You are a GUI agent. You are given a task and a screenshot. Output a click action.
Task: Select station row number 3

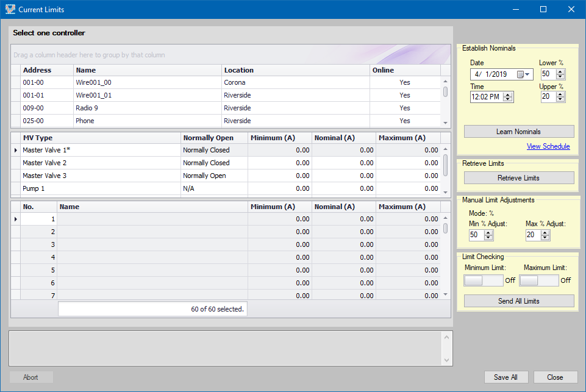point(226,244)
